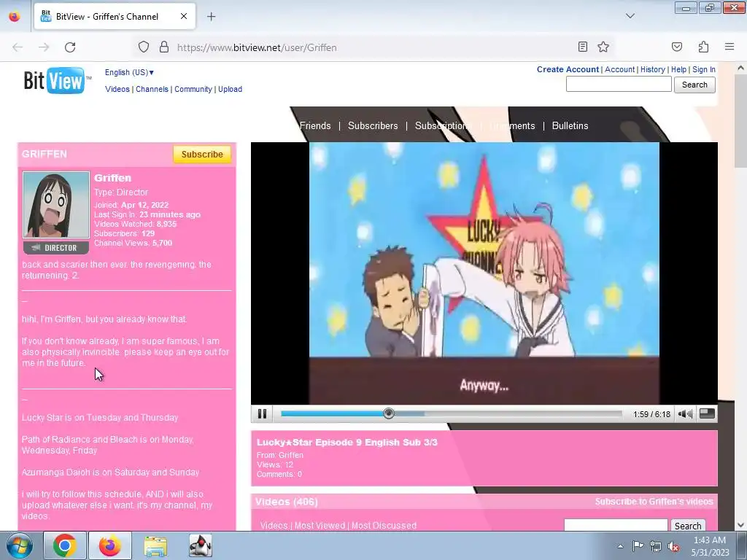Click the Sign In link

tap(704, 69)
